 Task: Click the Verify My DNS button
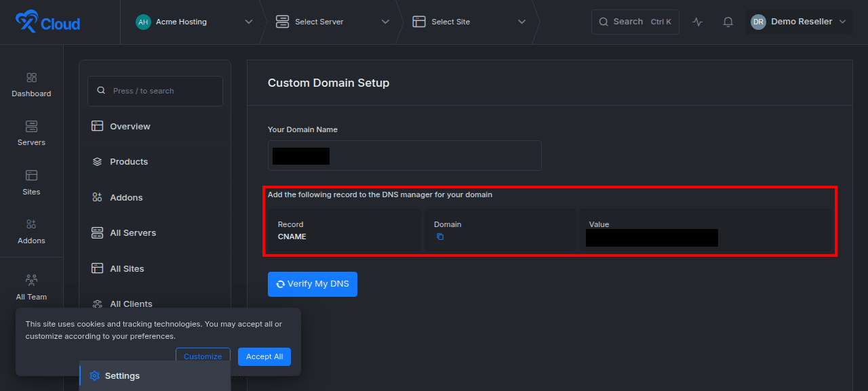click(313, 284)
